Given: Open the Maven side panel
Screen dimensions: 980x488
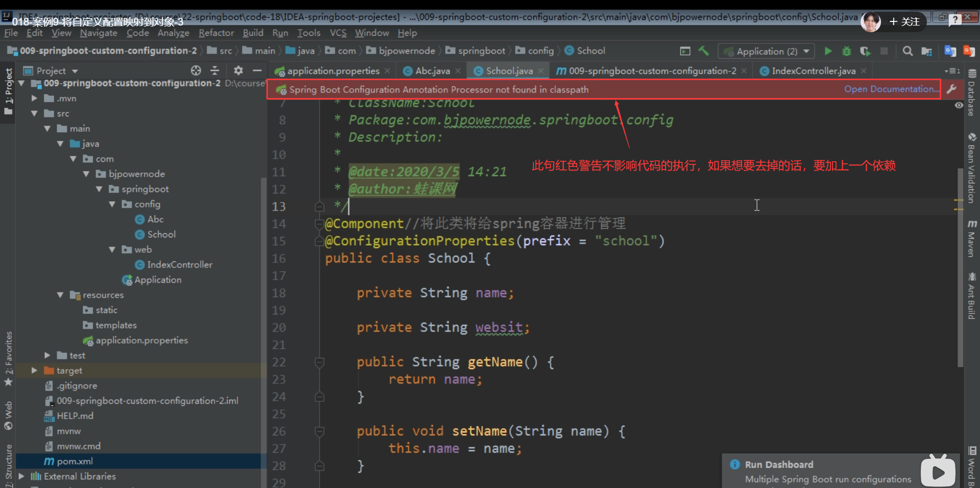Looking at the screenshot, I should tap(971, 239).
